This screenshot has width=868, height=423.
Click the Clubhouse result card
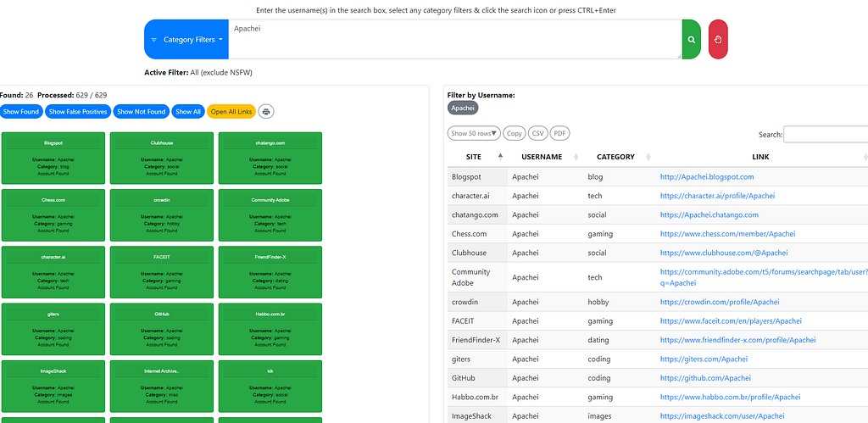[162, 158]
